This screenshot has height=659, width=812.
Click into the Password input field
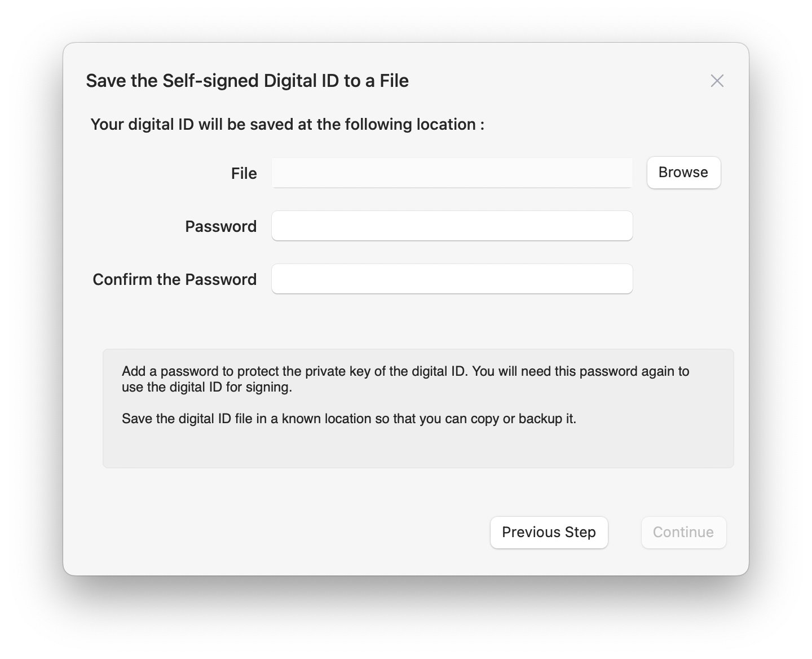[452, 226]
